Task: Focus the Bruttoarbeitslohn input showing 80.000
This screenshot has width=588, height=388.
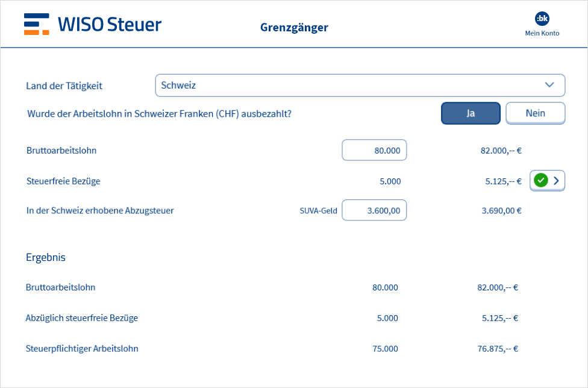Action: pyautogui.click(x=374, y=151)
